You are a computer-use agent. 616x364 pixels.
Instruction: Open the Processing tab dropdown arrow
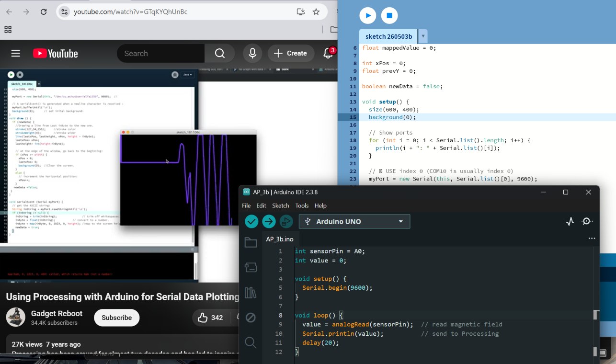[422, 36]
